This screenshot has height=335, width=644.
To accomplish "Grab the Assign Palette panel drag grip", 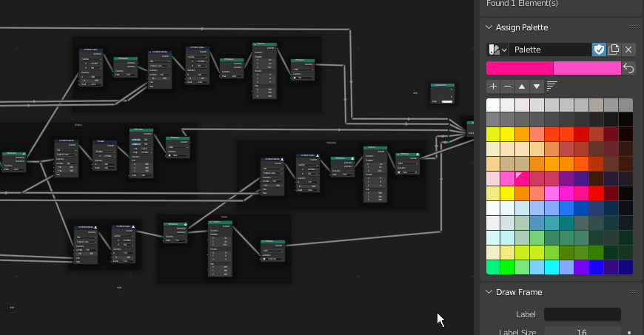I will 634,27.
